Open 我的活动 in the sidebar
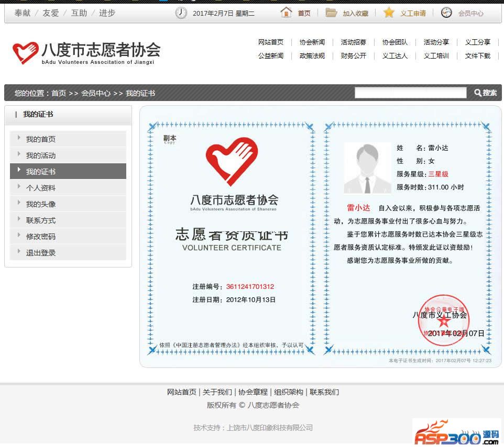 point(41,155)
